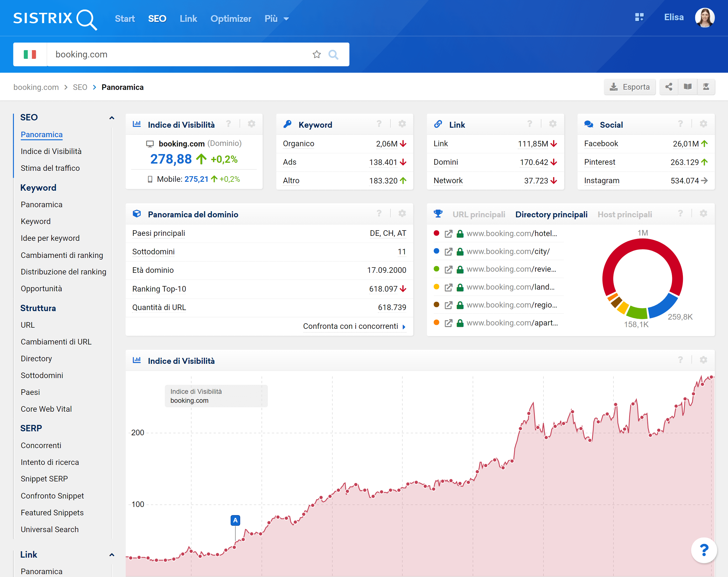Open help for Panoramica del dominio
This screenshot has width=728, height=577.
click(x=379, y=213)
